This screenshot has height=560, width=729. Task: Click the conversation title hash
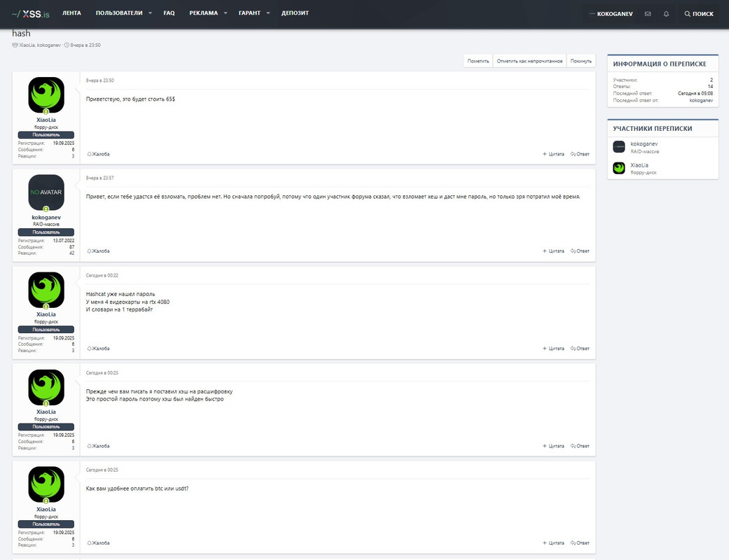coord(22,34)
